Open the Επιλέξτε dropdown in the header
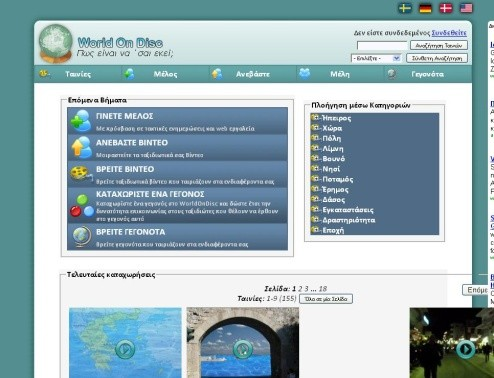The width and height of the screenshot is (494, 378). click(x=376, y=58)
